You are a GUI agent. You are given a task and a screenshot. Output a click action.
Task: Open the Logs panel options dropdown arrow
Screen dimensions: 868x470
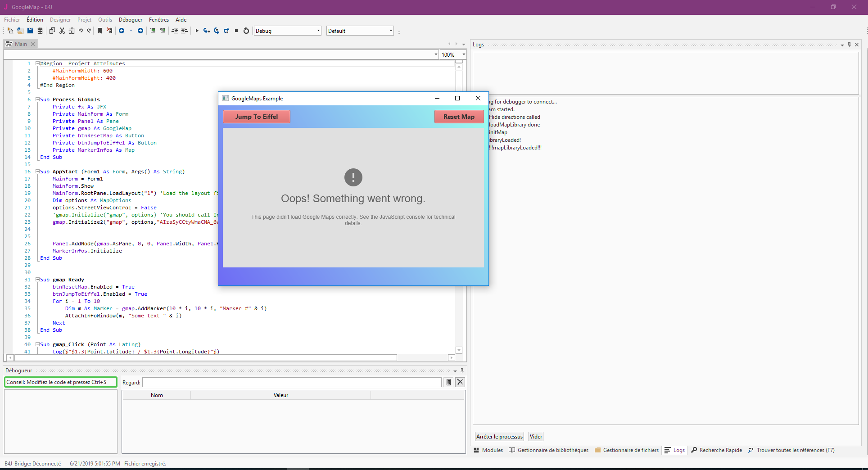click(842, 45)
